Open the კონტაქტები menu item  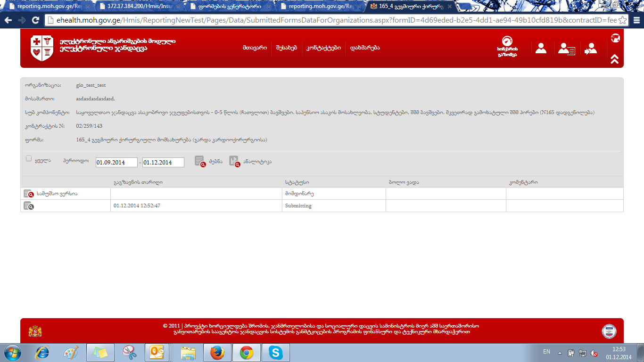(x=323, y=48)
